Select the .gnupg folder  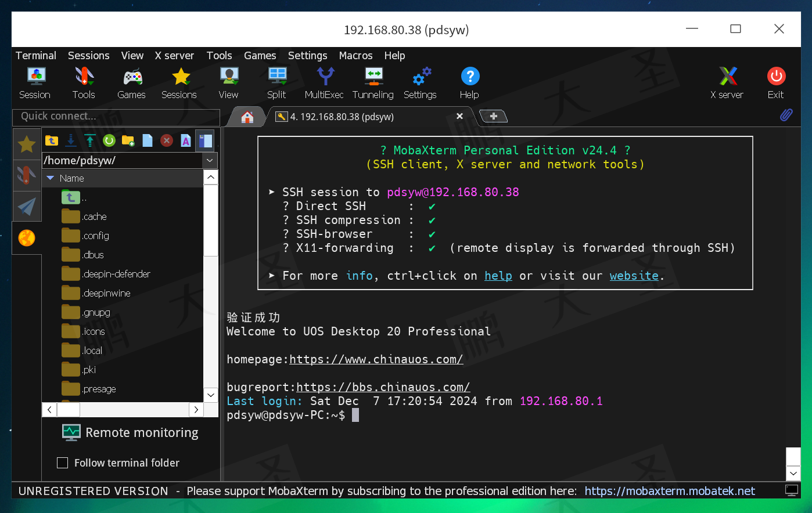[86, 312]
